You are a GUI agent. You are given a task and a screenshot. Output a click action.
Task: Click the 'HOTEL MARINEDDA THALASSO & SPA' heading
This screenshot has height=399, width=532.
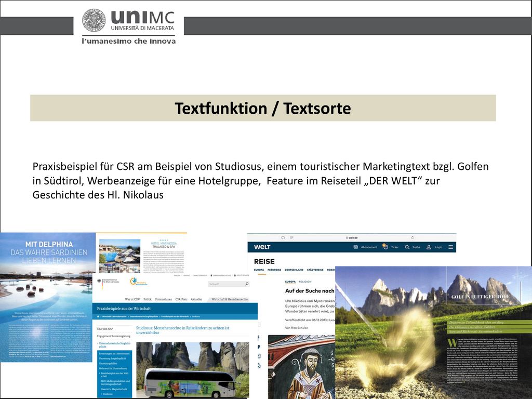pos(164,245)
